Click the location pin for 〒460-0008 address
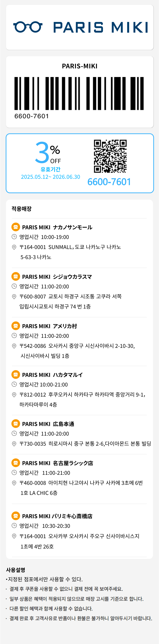Image resolution: width=159 pixels, height=644 pixels. pyautogui.click(x=14, y=483)
